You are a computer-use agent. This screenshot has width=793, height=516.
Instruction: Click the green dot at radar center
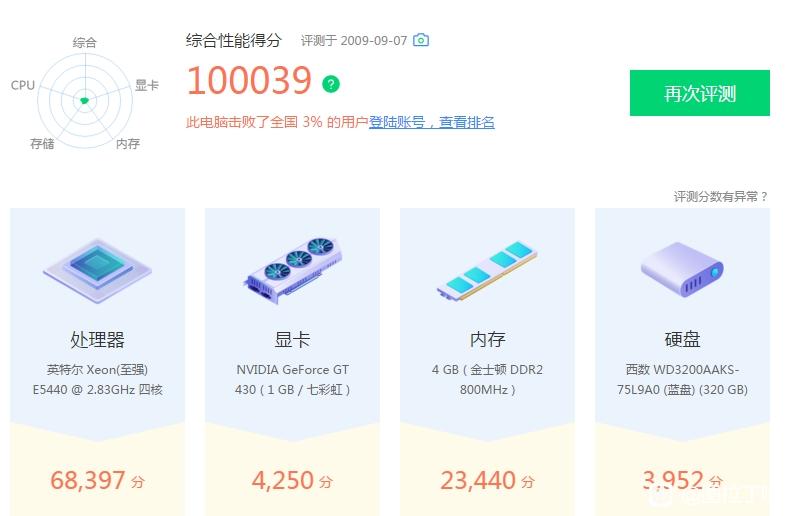coord(84,101)
